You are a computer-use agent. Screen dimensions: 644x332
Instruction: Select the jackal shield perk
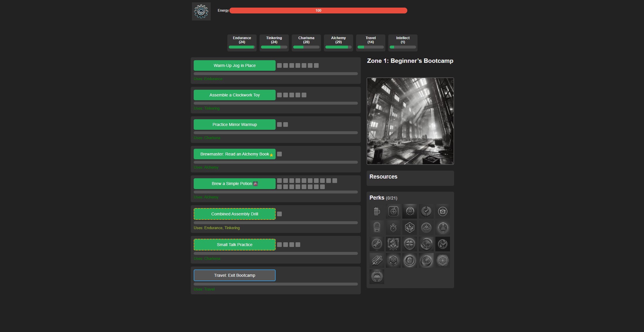click(x=393, y=244)
